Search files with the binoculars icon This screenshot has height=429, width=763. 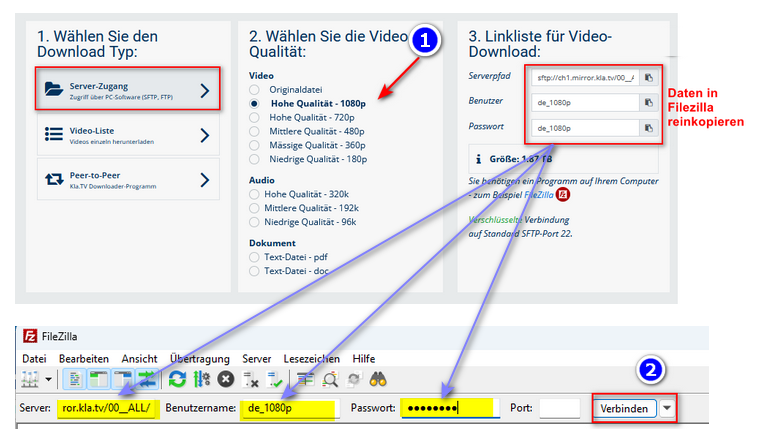click(378, 379)
